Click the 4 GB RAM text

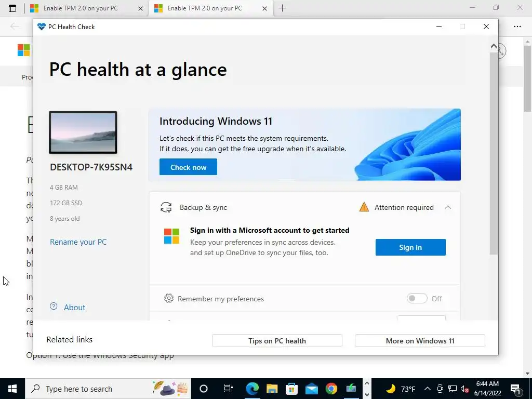pos(64,187)
